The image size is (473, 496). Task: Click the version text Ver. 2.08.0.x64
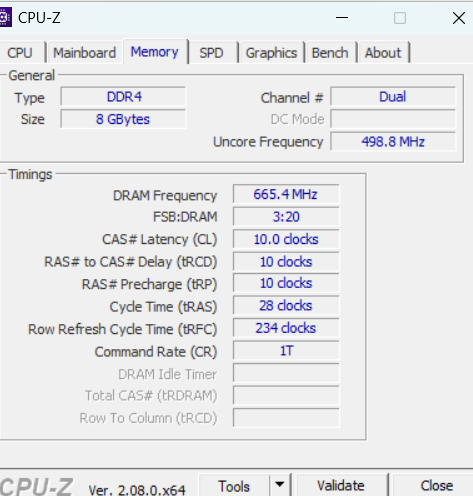(137, 490)
